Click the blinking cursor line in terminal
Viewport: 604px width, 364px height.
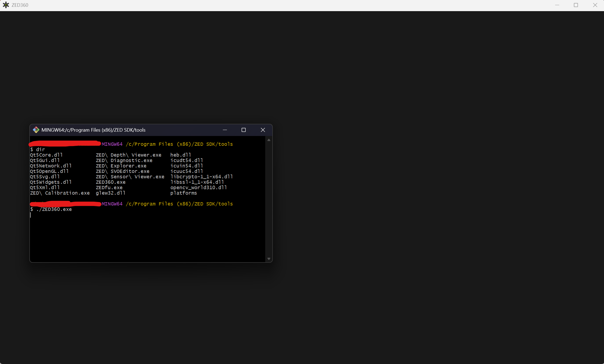click(x=31, y=215)
